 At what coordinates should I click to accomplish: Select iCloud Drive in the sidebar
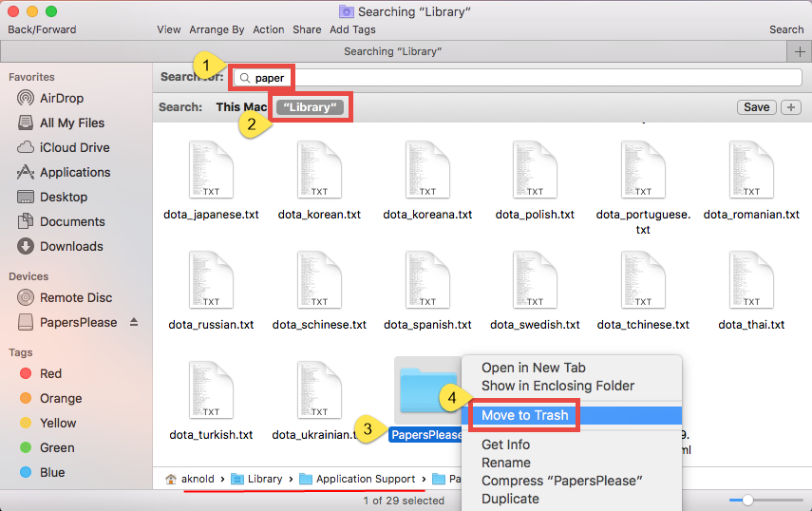[74, 147]
